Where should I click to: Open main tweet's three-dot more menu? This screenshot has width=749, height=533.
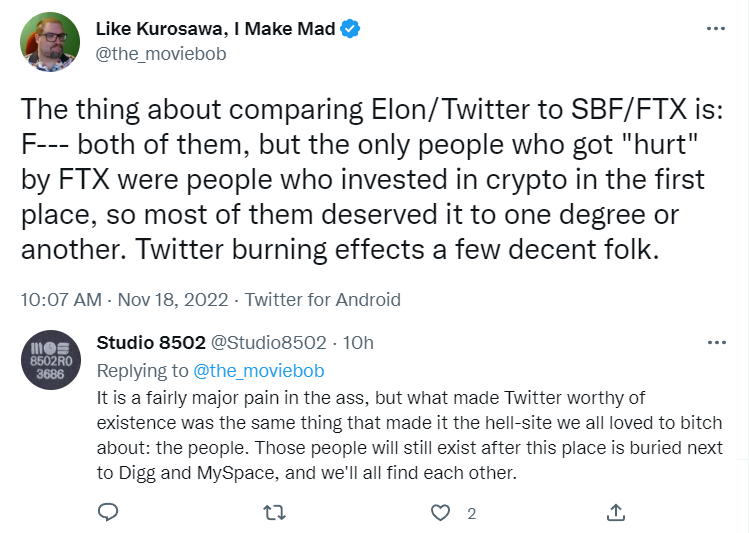pyautogui.click(x=716, y=30)
